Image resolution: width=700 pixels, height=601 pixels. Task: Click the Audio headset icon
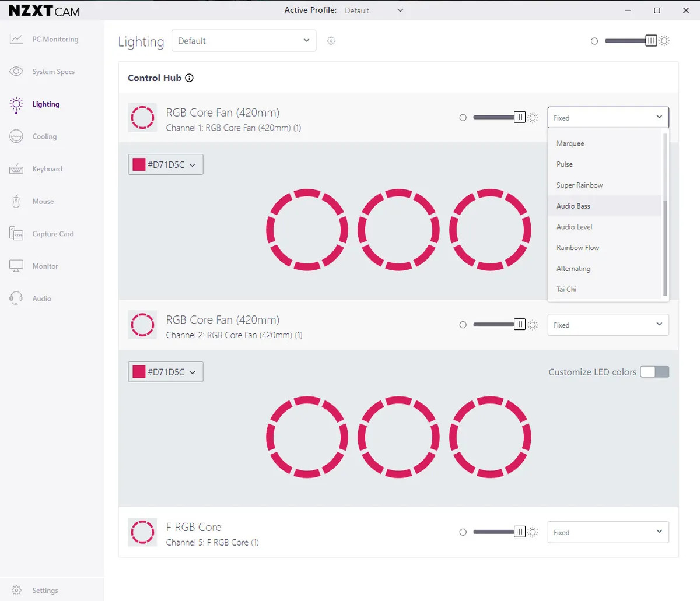pyautogui.click(x=16, y=298)
